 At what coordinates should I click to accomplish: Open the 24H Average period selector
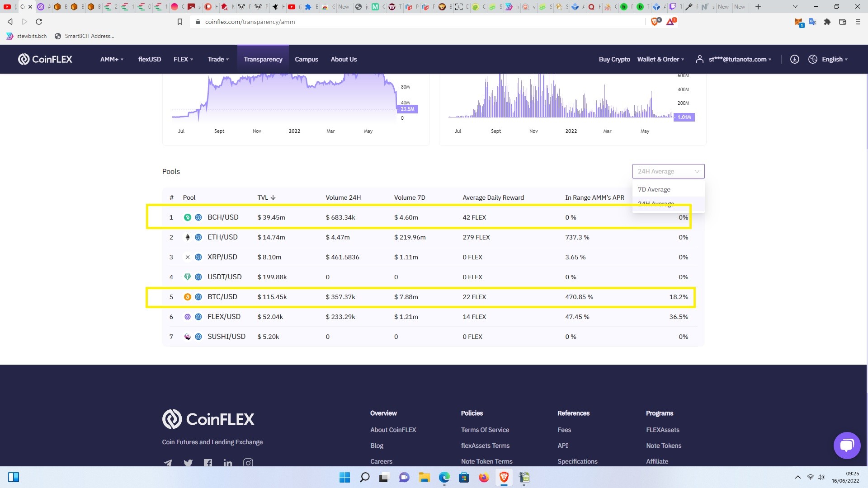[x=668, y=171]
